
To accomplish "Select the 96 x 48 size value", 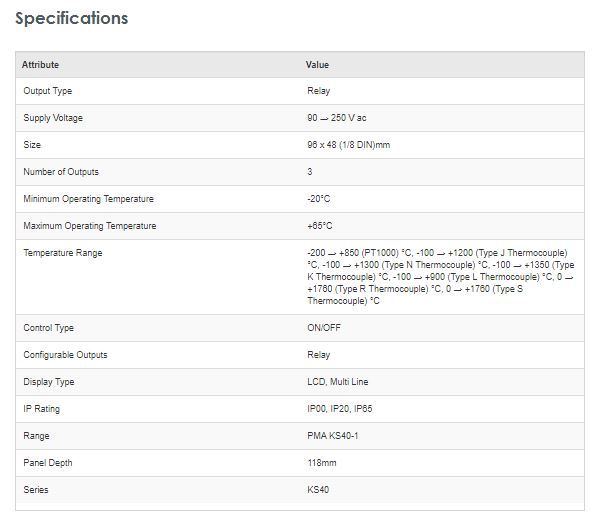I will pos(348,145).
